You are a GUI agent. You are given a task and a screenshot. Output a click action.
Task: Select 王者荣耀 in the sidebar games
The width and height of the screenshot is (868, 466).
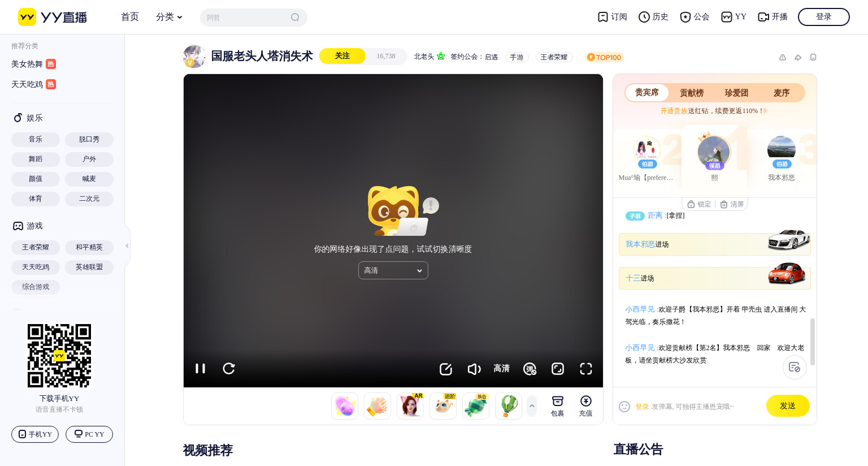coord(36,247)
